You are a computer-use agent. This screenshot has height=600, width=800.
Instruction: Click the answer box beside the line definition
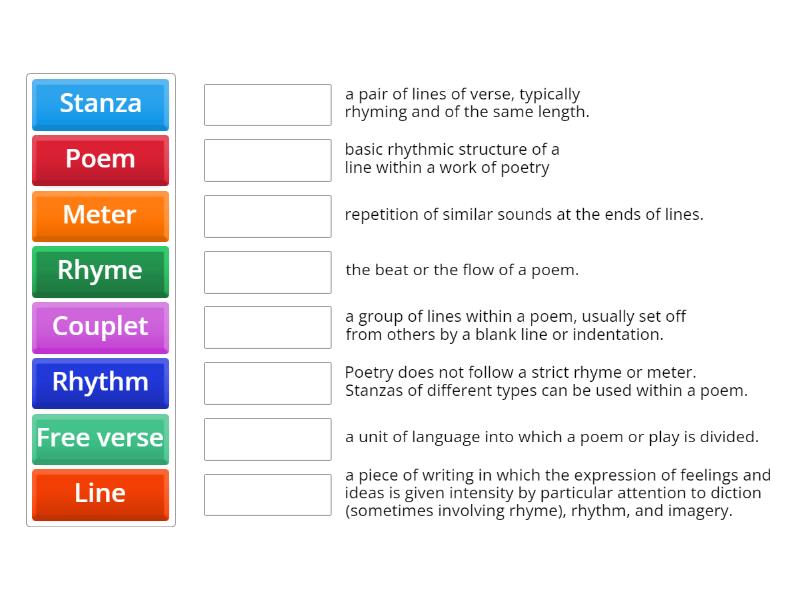(x=267, y=438)
